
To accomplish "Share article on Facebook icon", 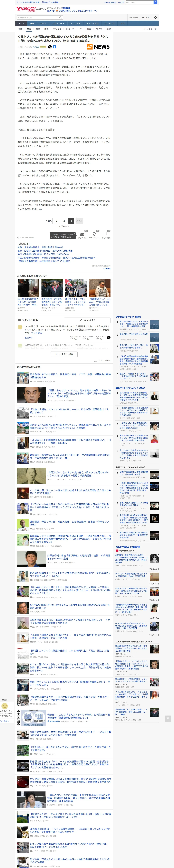I will tap(54, 47).
